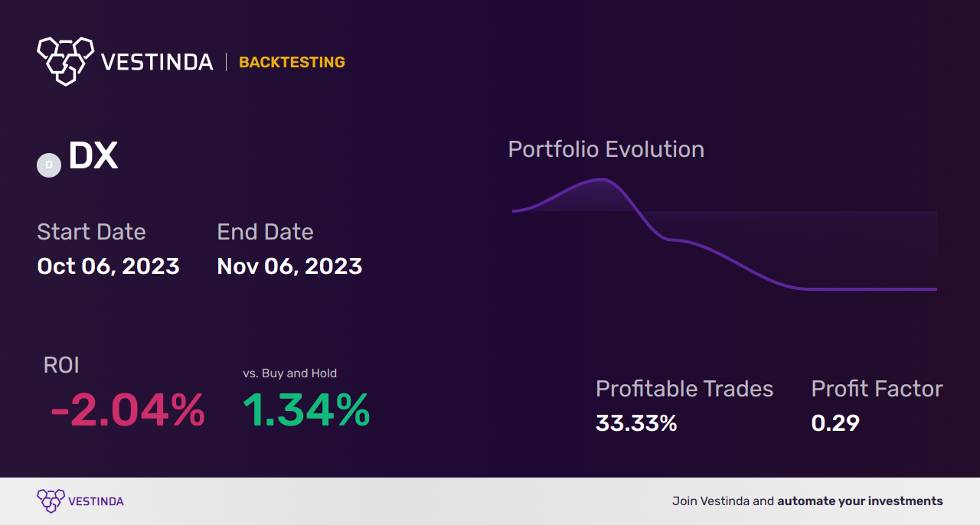Click the Vestinda hexagon logo icon in header

65,60
